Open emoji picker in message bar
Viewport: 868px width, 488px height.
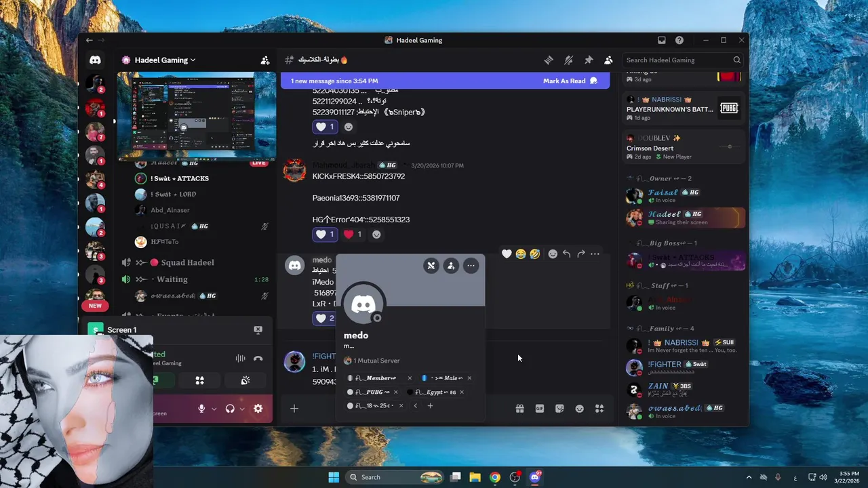point(580,409)
